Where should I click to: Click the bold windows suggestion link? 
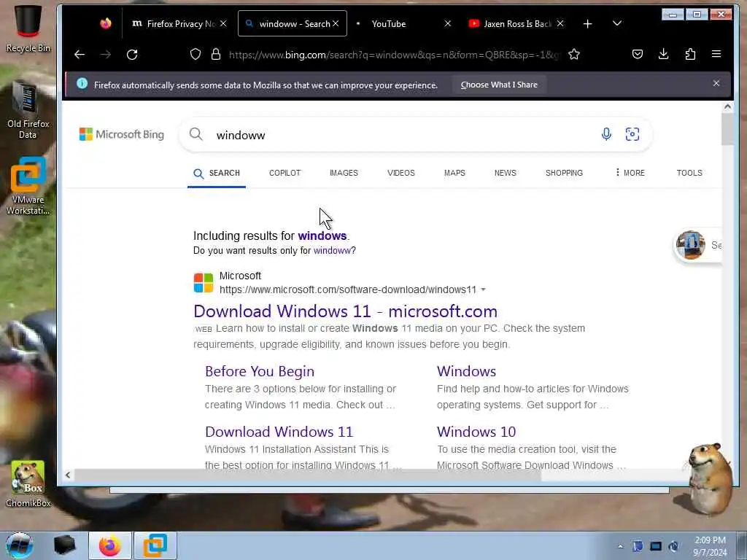322,236
